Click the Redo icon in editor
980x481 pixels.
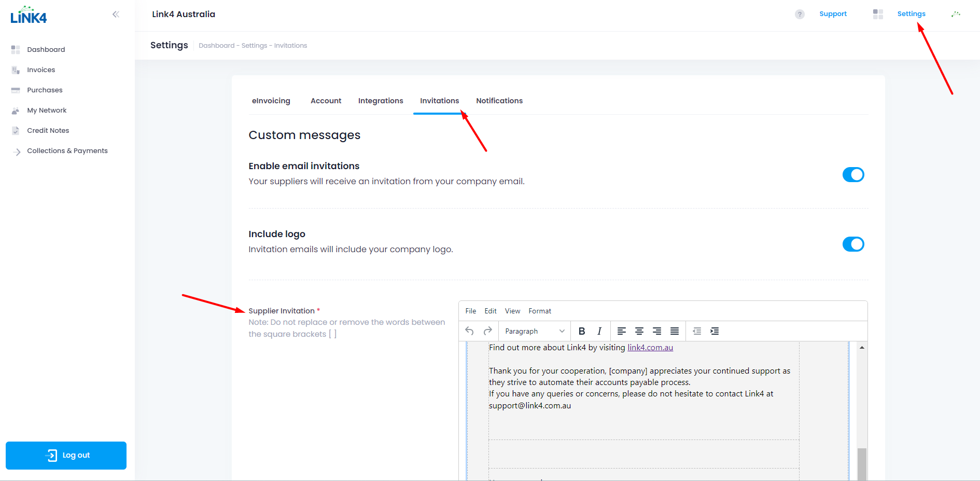(487, 331)
